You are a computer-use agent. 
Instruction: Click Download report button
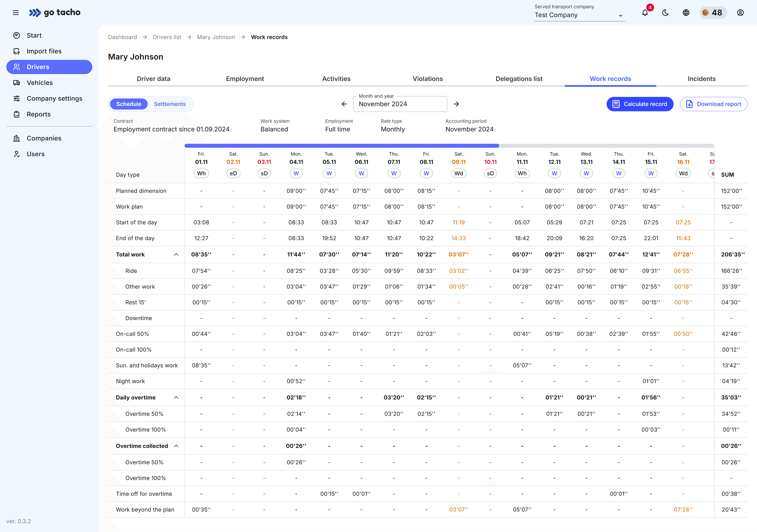[x=713, y=104]
